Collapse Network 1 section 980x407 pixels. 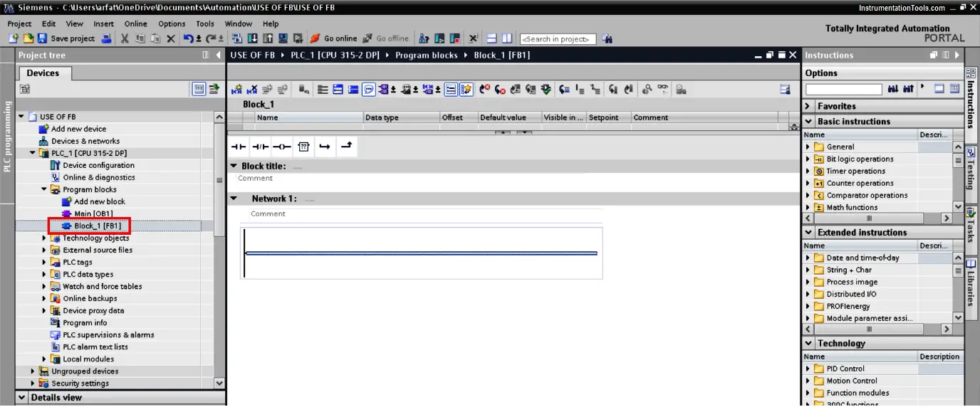(234, 199)
